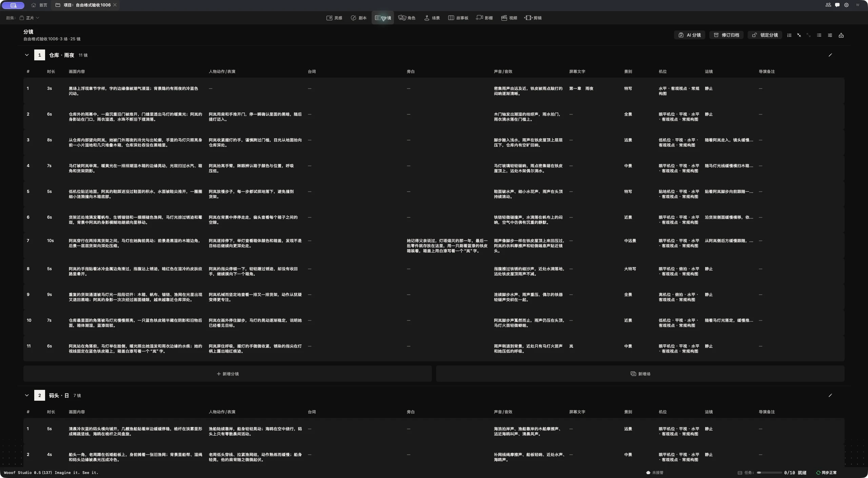Click the 运镜 column header in scene 1
868x478 pixels.
click(x=709, y=72)
